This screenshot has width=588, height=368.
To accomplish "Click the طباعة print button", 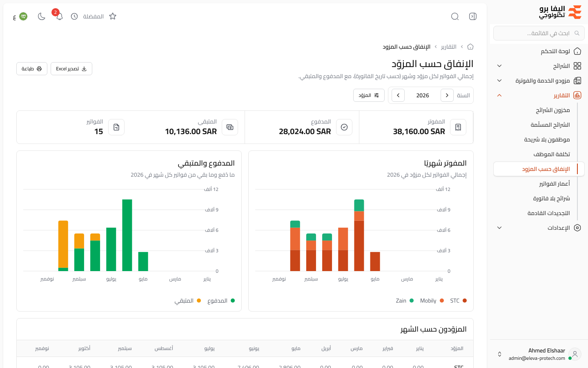I will pyautogui.click(x=32, y=69).
